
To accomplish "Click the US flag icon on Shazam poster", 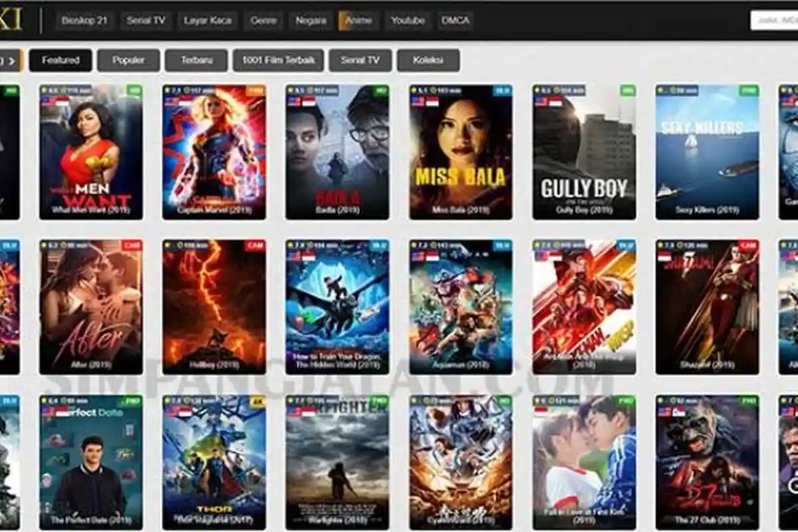I will coord(664,255).
